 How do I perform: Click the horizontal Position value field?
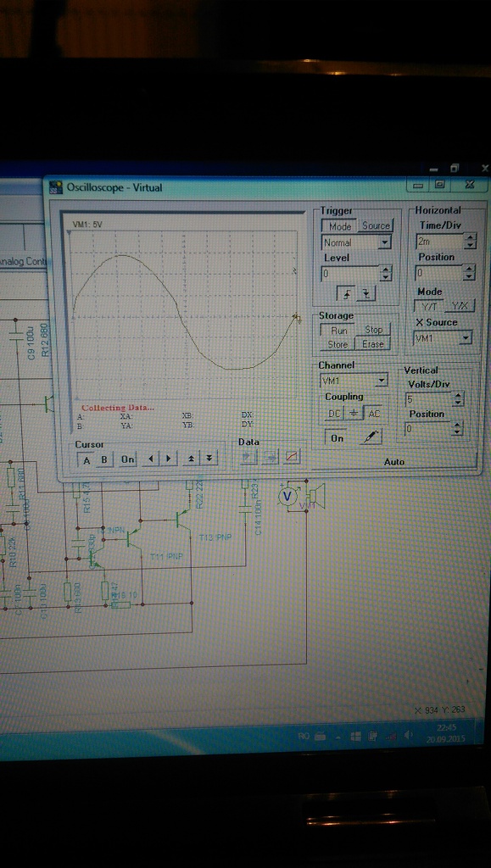[439, 272]
